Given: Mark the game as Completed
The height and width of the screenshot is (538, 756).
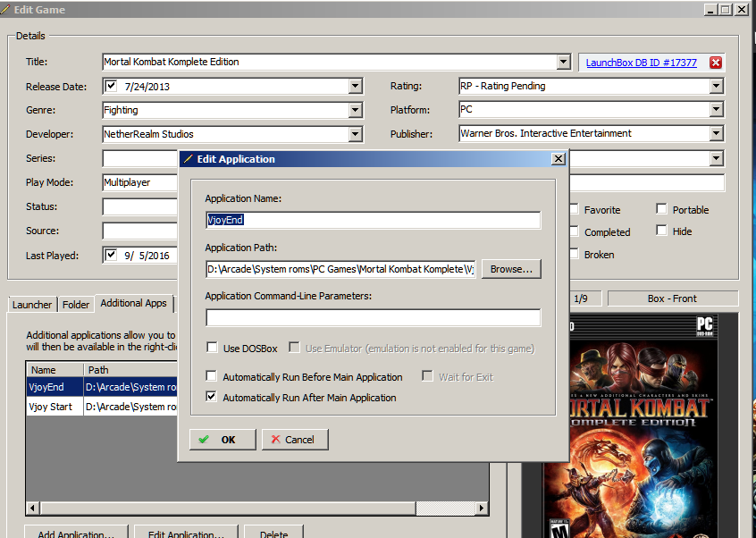Looking at the screenshot, I should click(x=574, y=231).
